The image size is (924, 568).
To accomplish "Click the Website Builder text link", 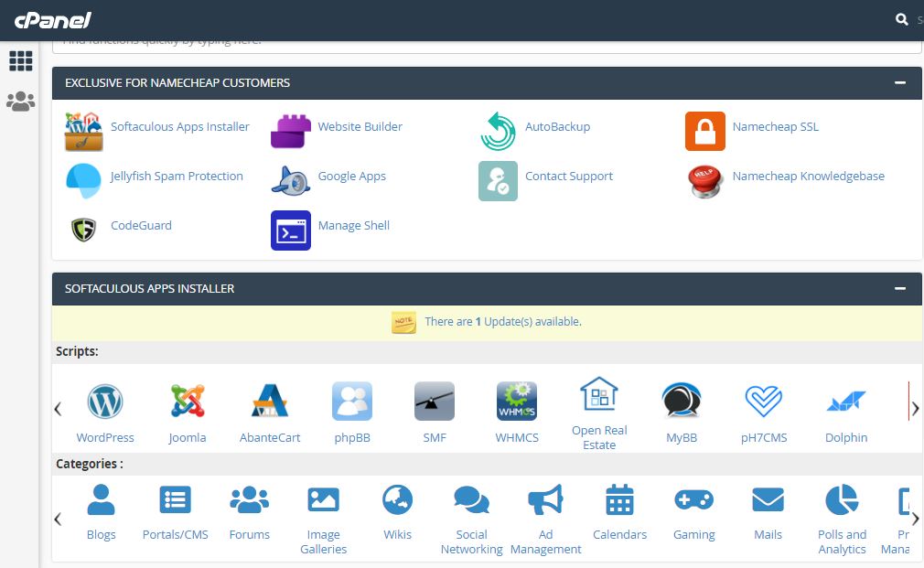I will pos(360,127).
